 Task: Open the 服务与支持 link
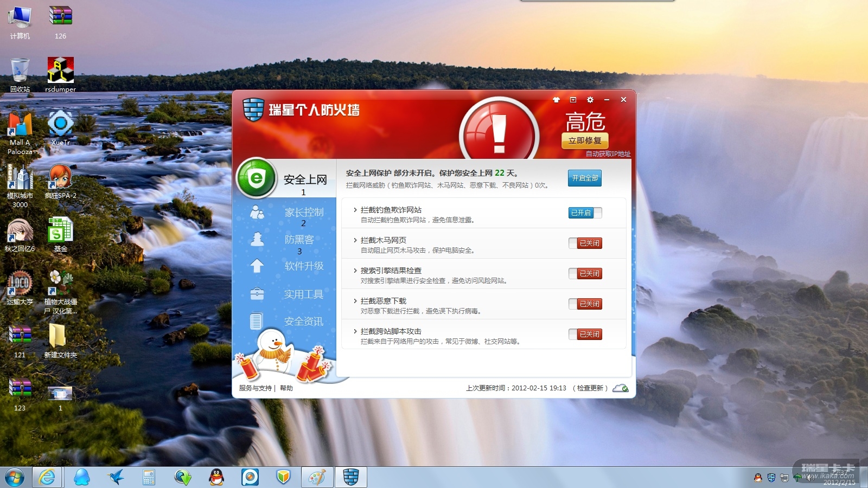click(x=255, y=388)
